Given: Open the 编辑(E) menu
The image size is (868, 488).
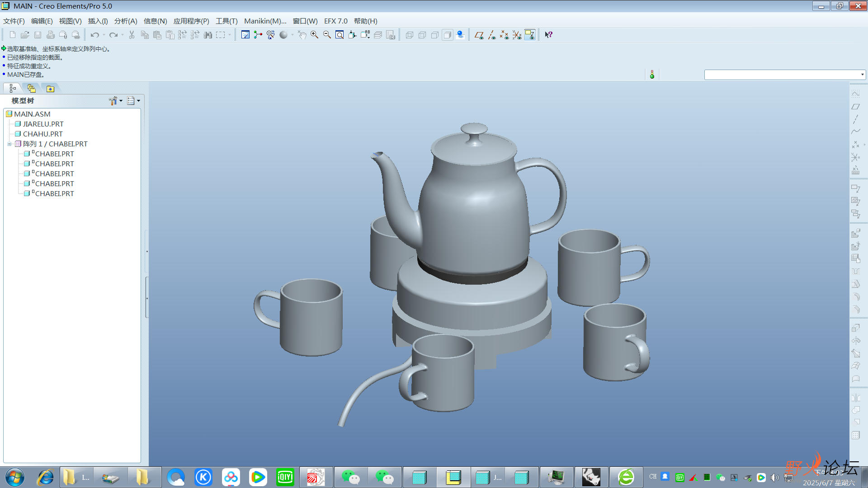Looking at the screenshot, I should [42, 21].
